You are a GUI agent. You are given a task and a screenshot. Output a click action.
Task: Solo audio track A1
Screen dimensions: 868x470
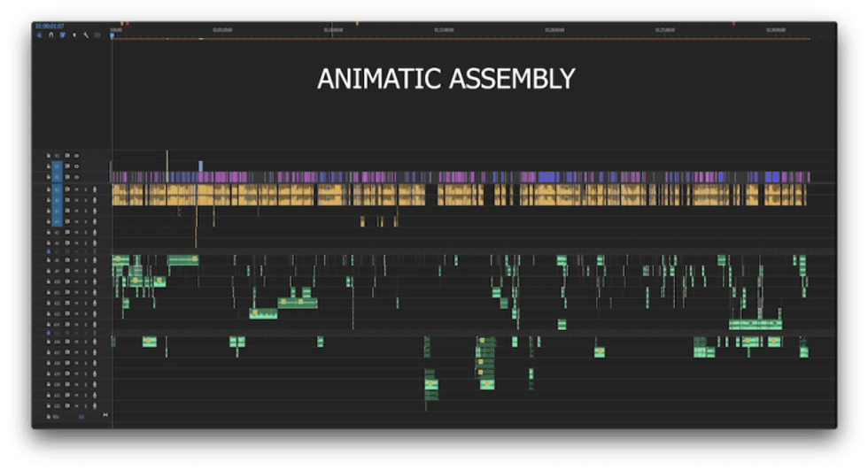(x=85, y=189)
